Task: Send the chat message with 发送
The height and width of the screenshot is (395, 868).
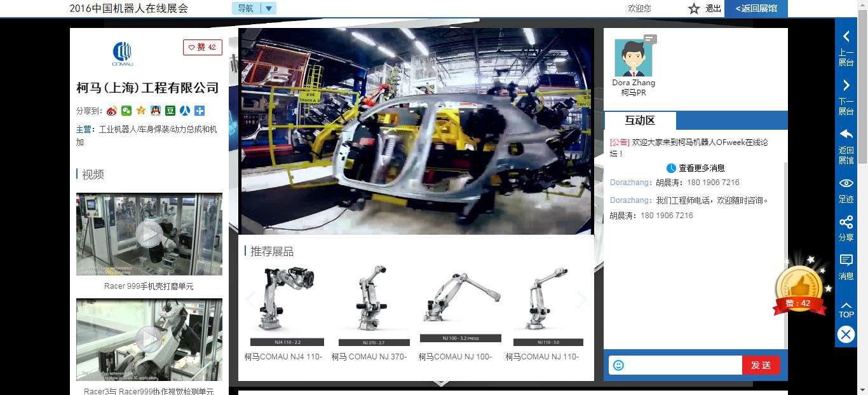Action: [761, 365]
